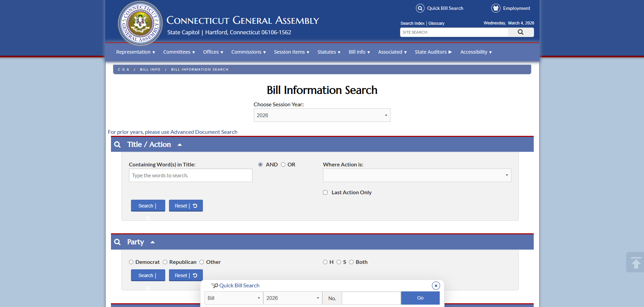Open the Committees menu

point(179,52)
